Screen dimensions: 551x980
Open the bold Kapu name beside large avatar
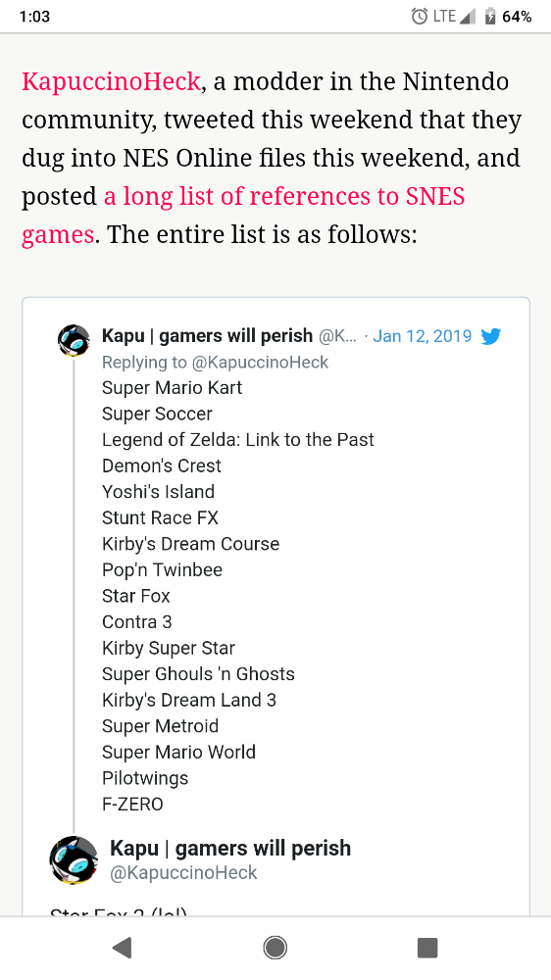coord(230,848)
